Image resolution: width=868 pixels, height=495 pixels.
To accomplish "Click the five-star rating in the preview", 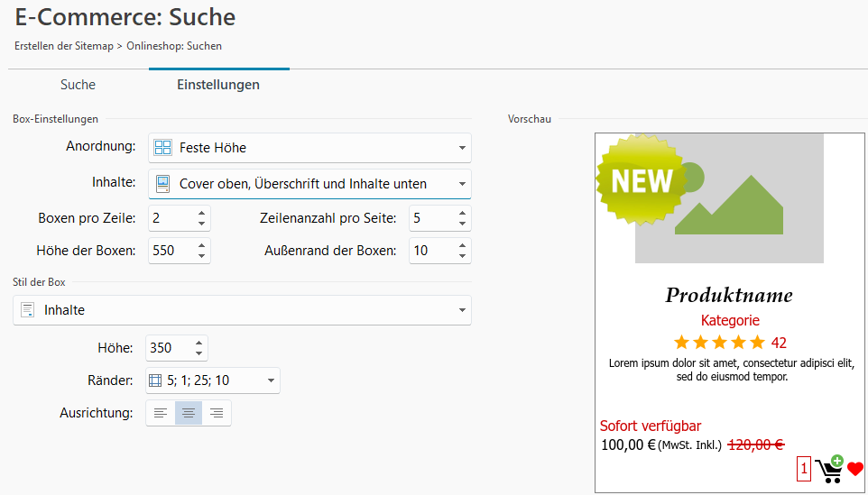I will [719, 343].
